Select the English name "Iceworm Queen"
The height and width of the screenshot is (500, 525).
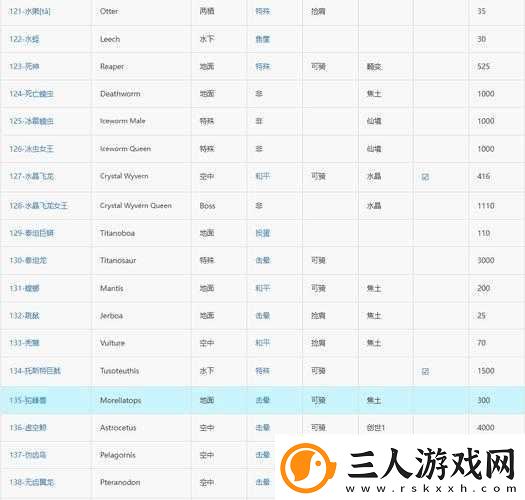[125, 149]
